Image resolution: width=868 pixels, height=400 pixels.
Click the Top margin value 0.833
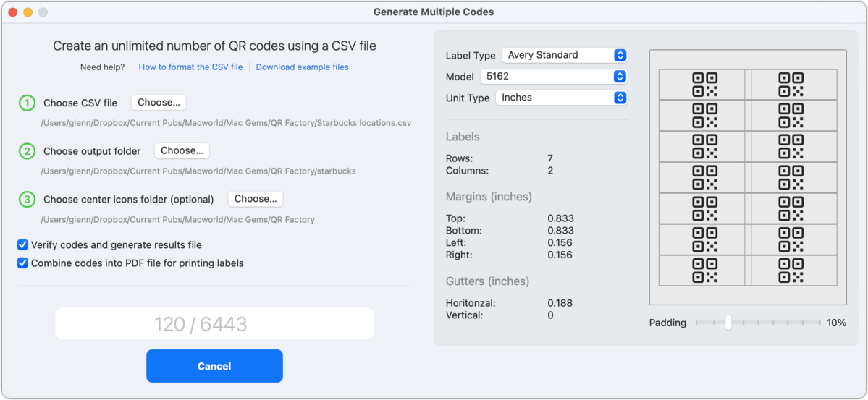tap(561, 218)
